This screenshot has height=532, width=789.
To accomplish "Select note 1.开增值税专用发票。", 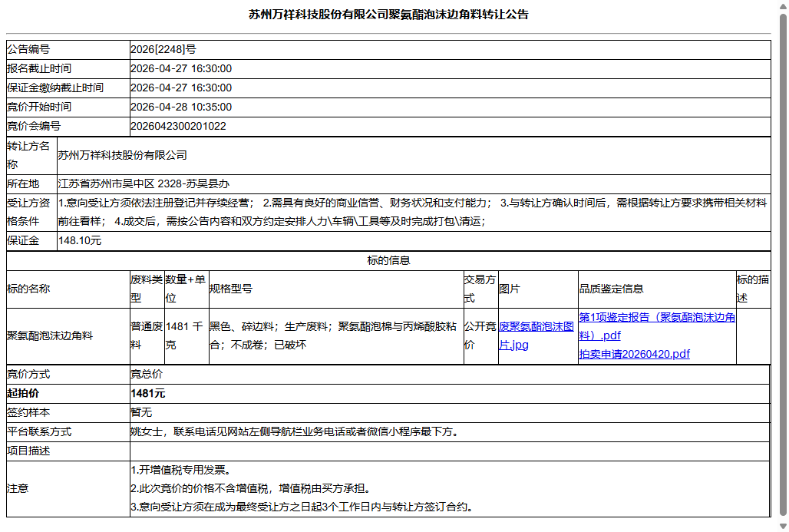I will (183, 470).
